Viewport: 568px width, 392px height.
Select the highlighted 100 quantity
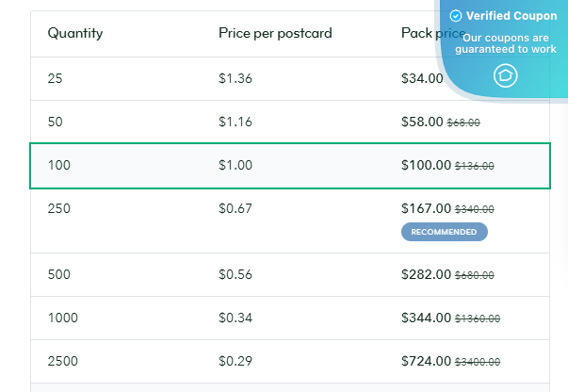point(58,165)
